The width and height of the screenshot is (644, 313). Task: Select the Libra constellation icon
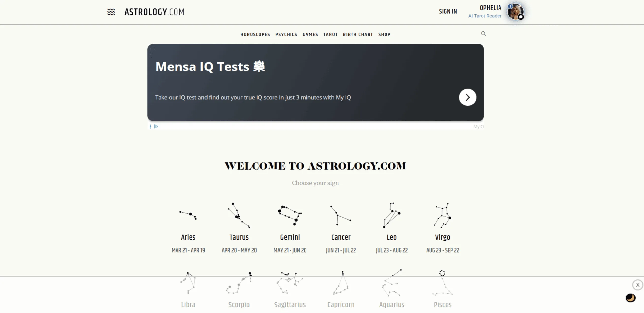point(188,283)
